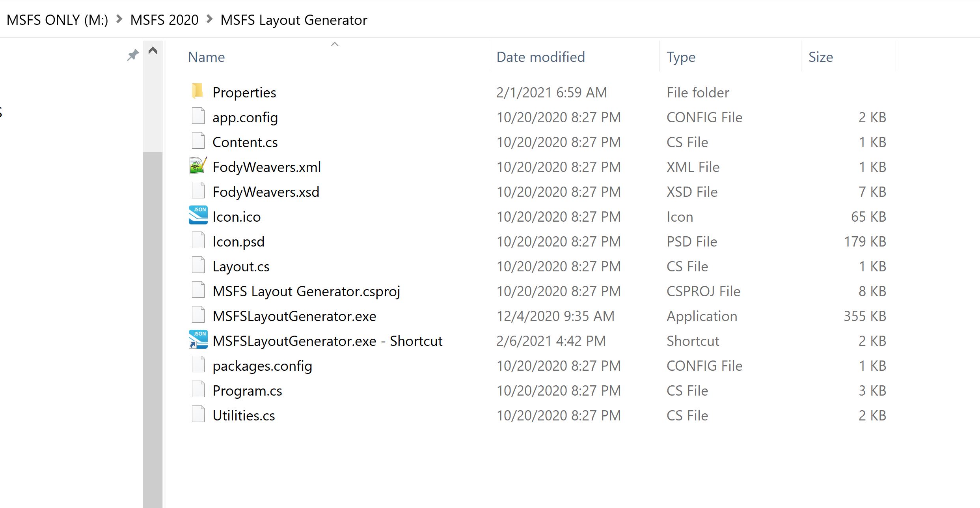This screenshot has width=980, height=508.
Task: Click the pin icon in navigation pane
Action: (133, 55)
